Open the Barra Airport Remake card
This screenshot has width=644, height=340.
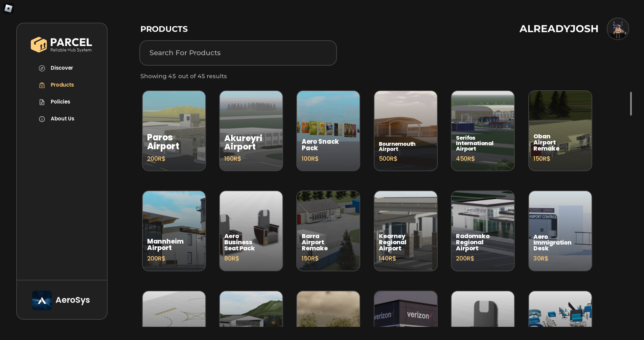(x=328, y=231)
